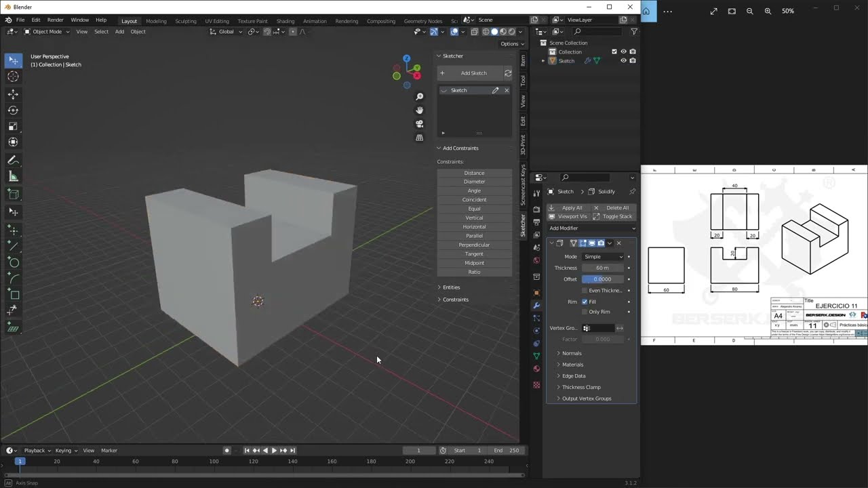
Task: Click the Add Sketch button
Action: click(x=469, y=73)
